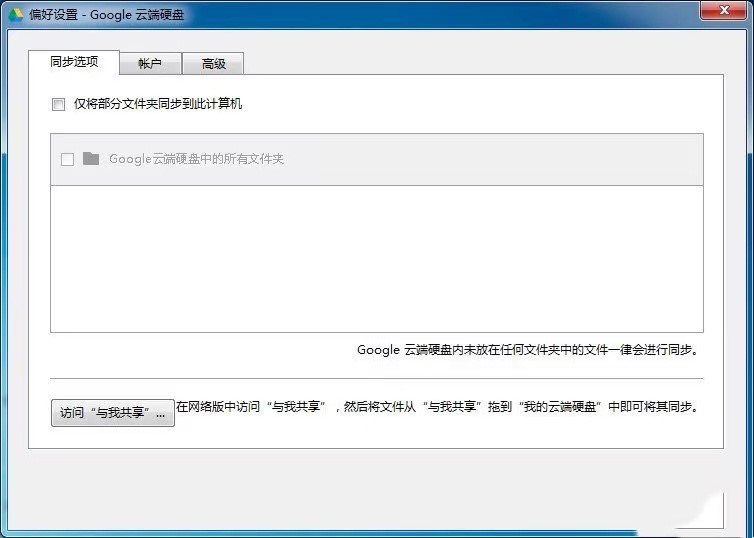This screenshot has width=754, height=538.
Task: Click the Google Drive logo in title bar
Action: (15, 14)
